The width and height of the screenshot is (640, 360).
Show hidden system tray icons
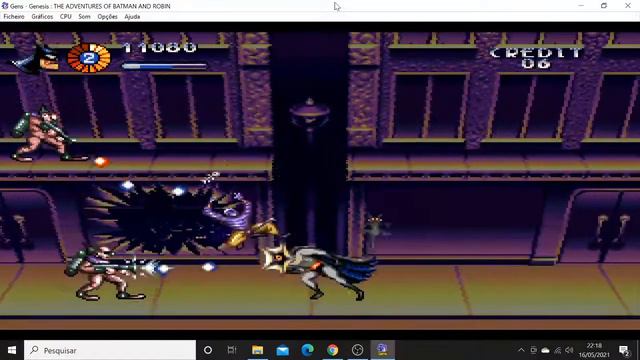click(521, 350)
